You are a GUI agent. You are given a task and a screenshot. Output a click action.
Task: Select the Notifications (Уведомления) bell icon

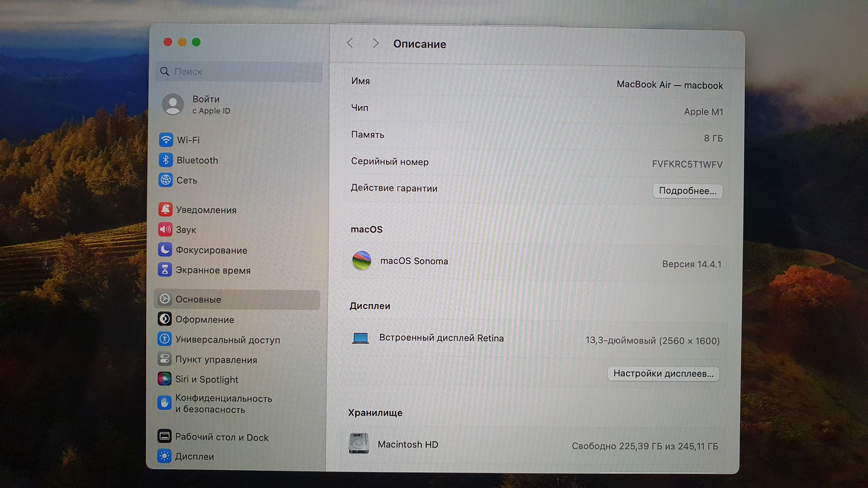pos(165,209)
